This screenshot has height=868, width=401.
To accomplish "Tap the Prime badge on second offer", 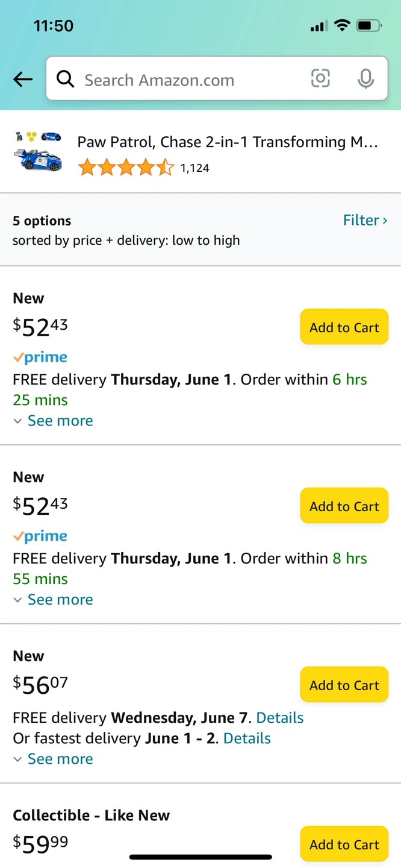I will [40, 536].
